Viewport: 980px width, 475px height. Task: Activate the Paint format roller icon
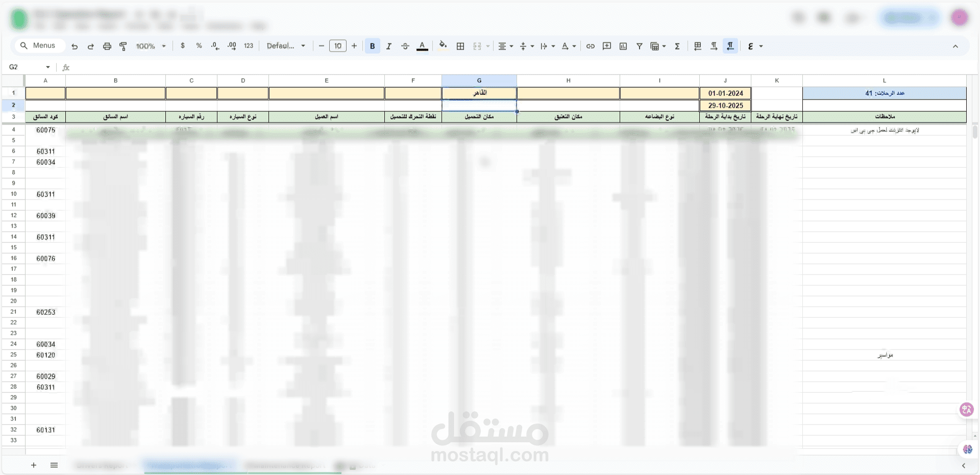coord(123,46)
